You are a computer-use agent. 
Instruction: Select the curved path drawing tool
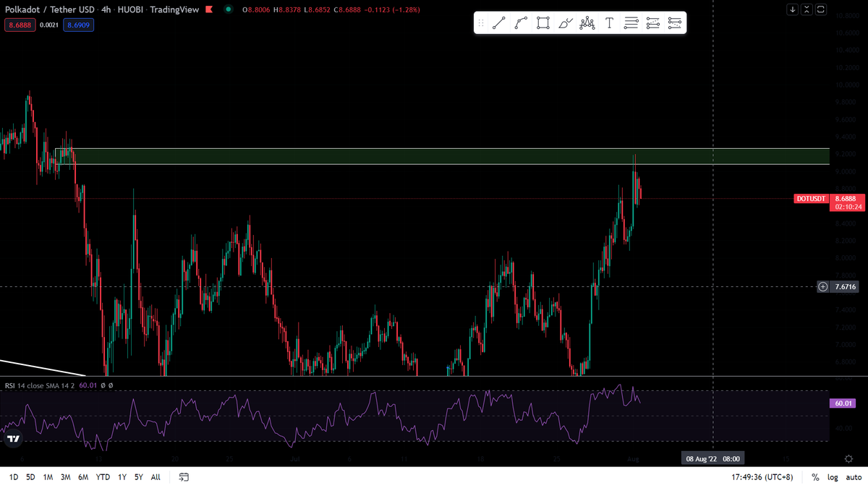(521, 23)
